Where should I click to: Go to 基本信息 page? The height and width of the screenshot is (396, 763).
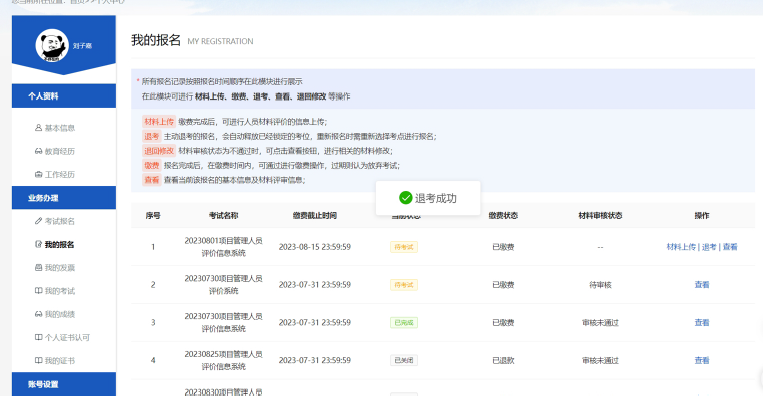pyautogui.click(x=59, y=128)
